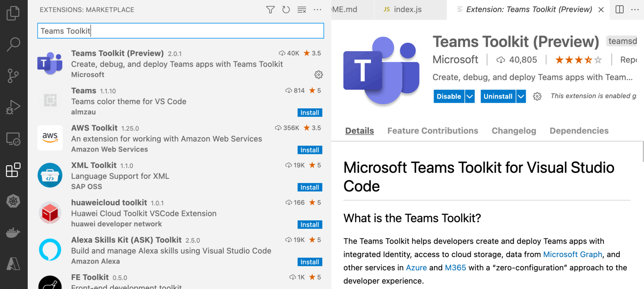The image size is (644, 289).
Task: Open Docker view in activity bar
Action: tap(13, 233)
